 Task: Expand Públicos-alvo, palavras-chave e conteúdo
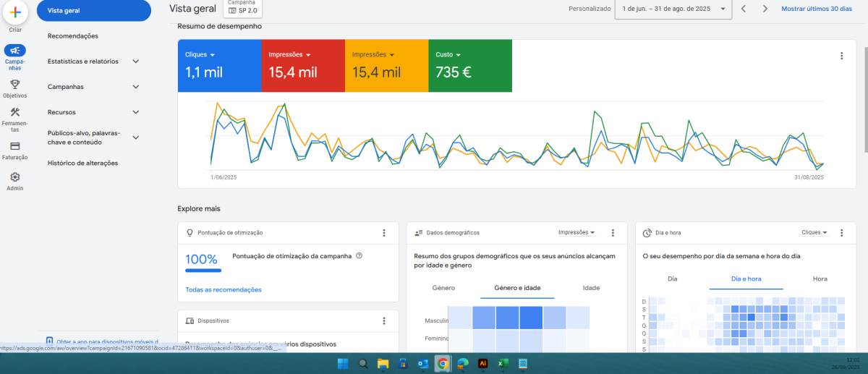(x=136, y=137)
